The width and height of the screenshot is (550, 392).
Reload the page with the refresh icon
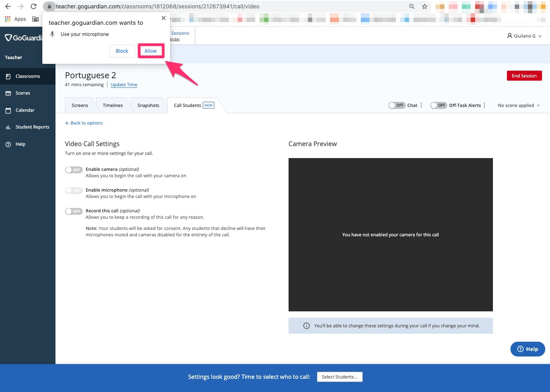point(34,6)
